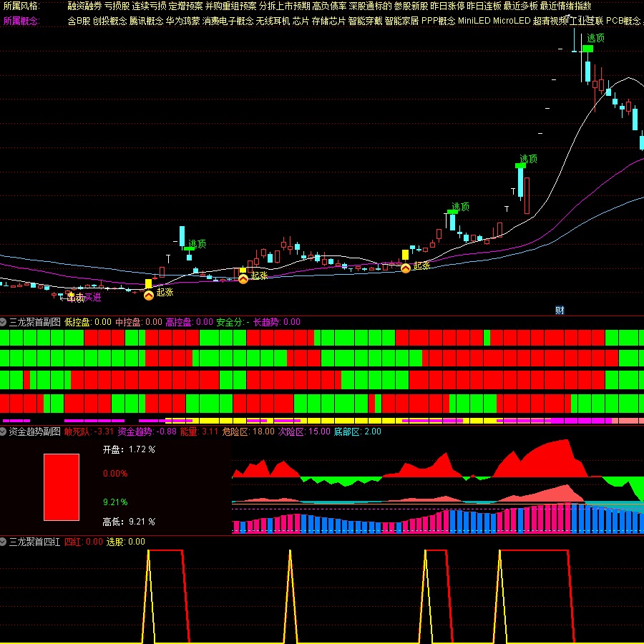Click the 昨日涨停 style tag
Screen dimensions: 644x644
pyautogui.click(x=447, y=6)
